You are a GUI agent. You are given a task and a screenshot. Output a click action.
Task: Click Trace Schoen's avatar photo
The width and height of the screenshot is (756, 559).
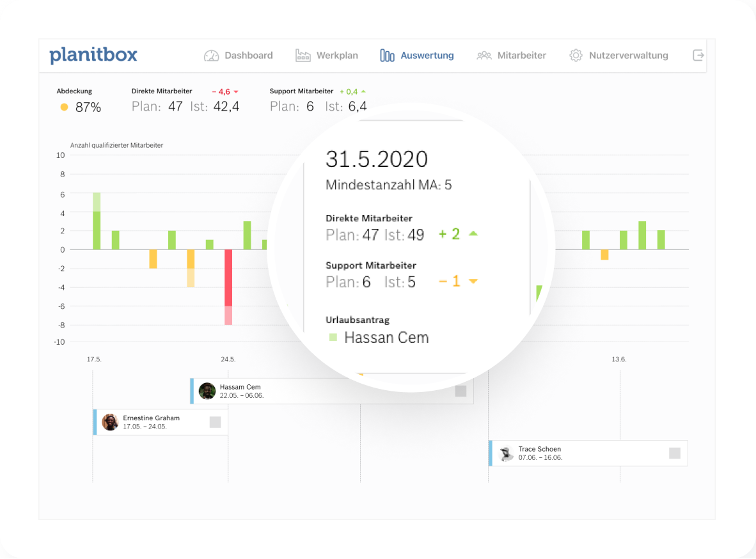tap(507, 453)
